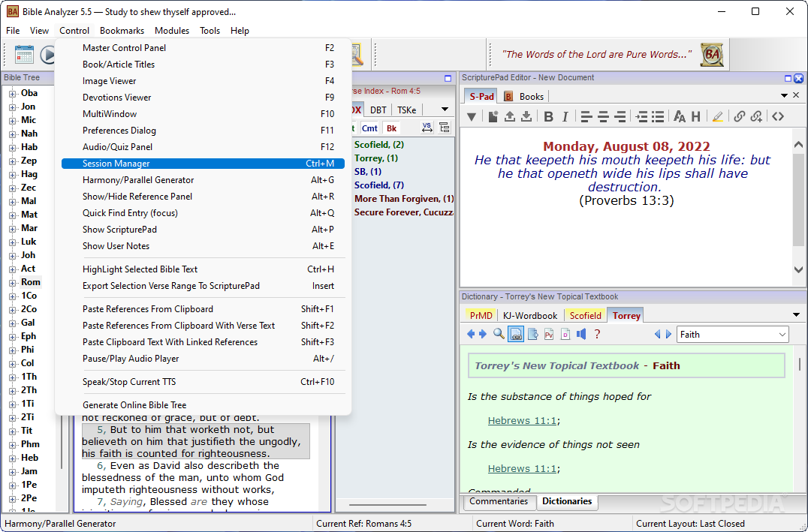Click the D document icon
This screenshot has width=808, height=532.
pos(565,334)
